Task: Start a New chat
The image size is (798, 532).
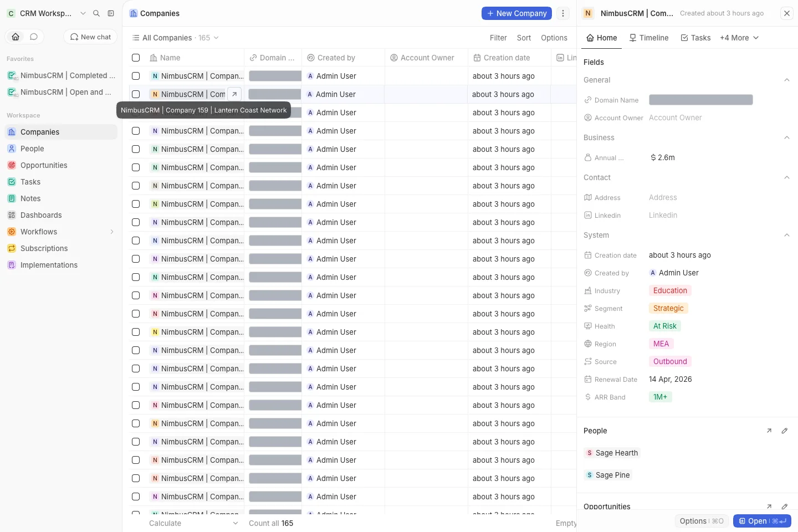Action: pyautogui.click(x=90, y=37)
